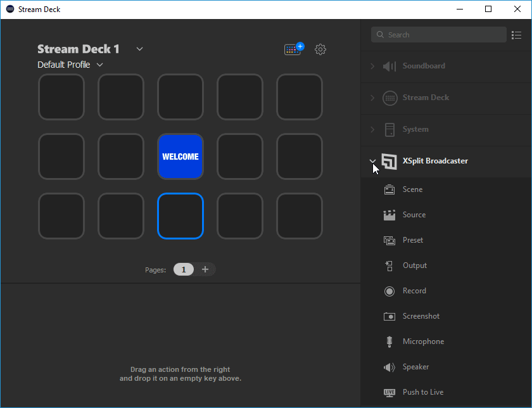The width and height of the screenshot is (532, 408).
Task: Select page 1 indicator
Action: click(x=184, y=269)
